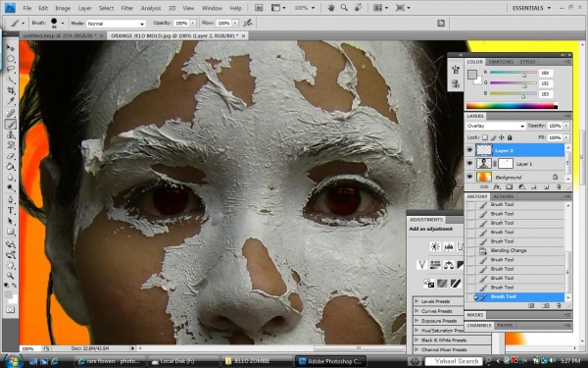
Task: Select the Lasso tool
Action: coord(10,69)
